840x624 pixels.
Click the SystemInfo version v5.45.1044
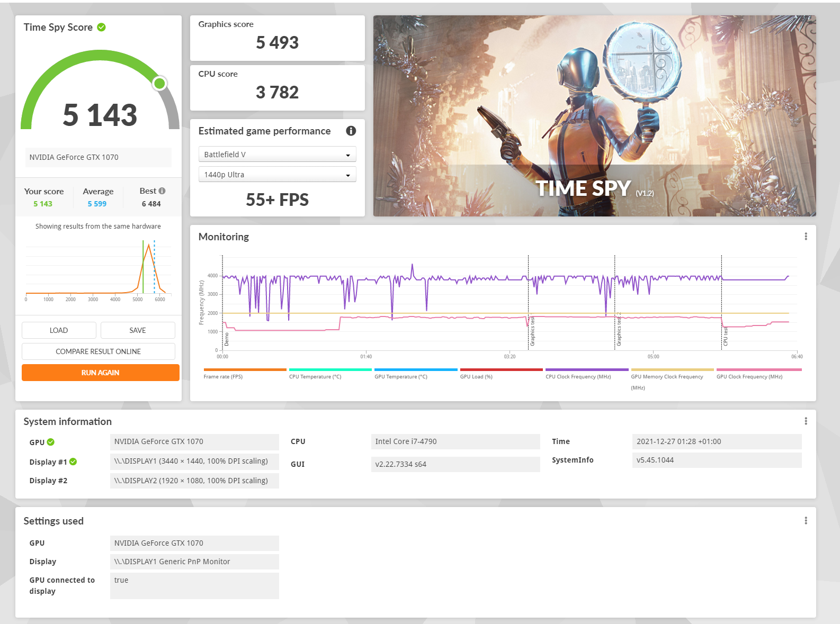pyautogui.click(x=717, y=460)
